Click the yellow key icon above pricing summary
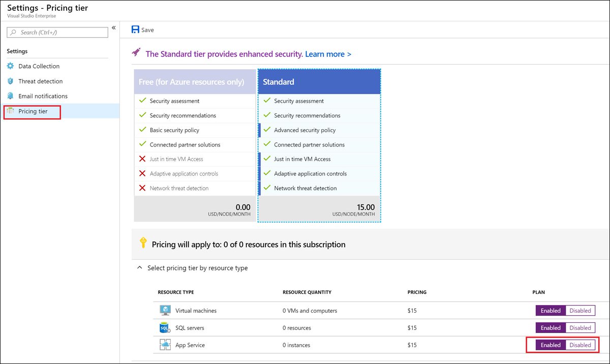 (143, 244)
